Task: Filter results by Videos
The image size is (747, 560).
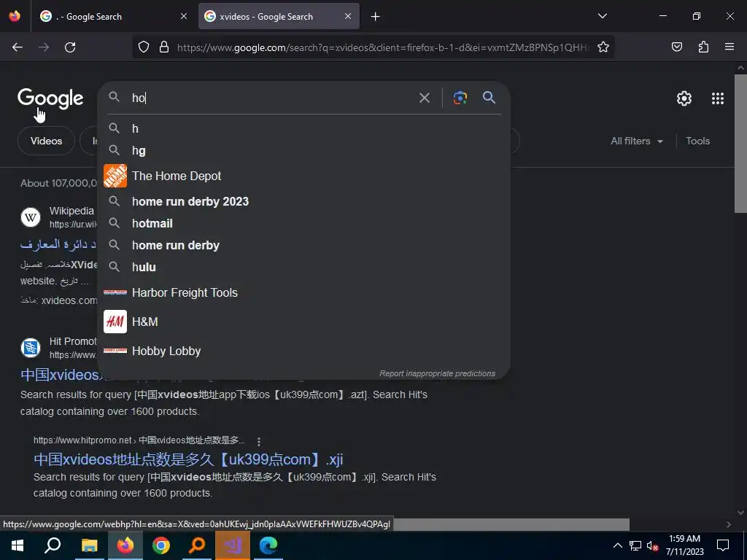Action: (46, 141)
